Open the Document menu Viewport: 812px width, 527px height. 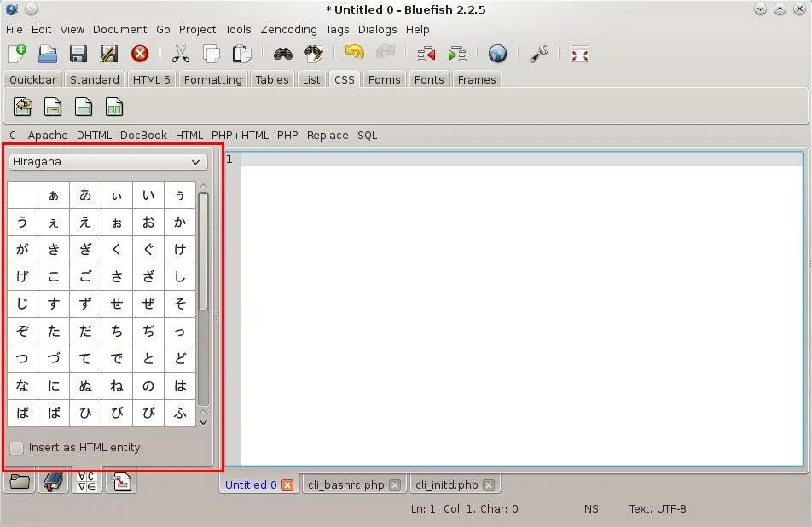pos(119,30)
